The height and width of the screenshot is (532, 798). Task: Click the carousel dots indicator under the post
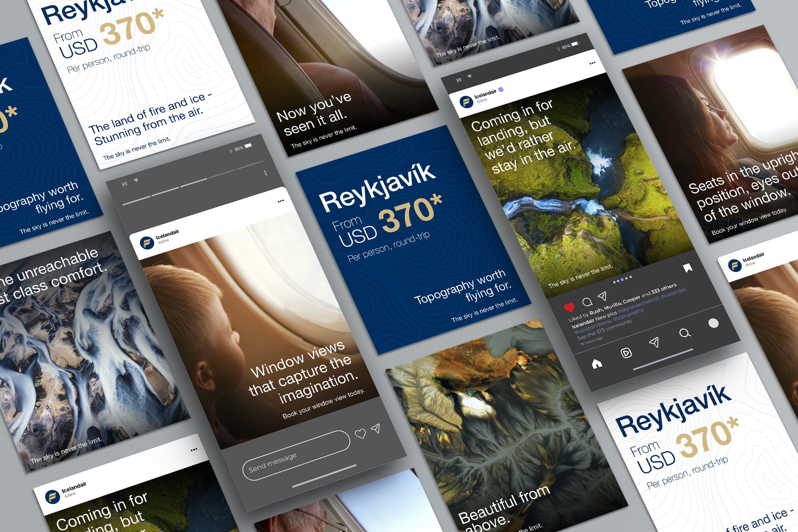coord(622,279)
